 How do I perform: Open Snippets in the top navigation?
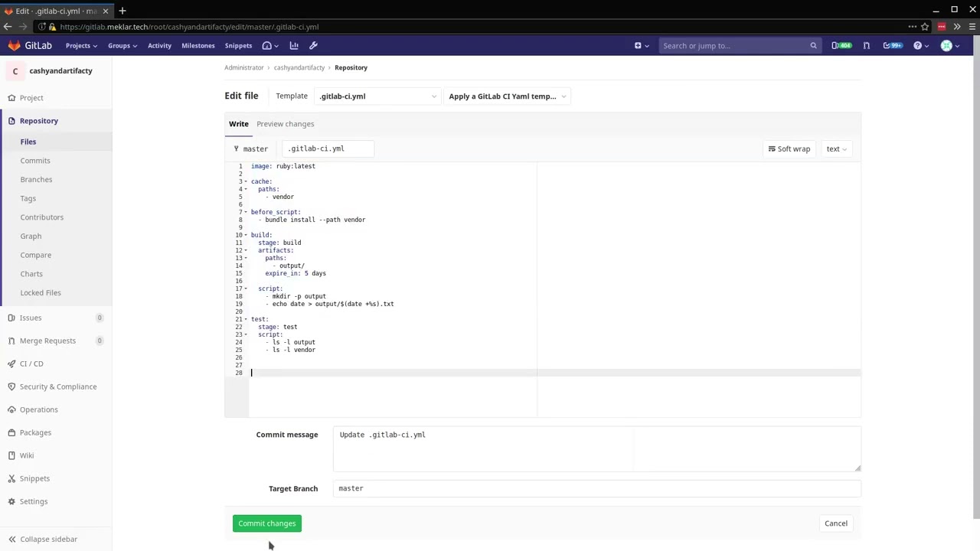pyautogui.click(x=238, y=45)
